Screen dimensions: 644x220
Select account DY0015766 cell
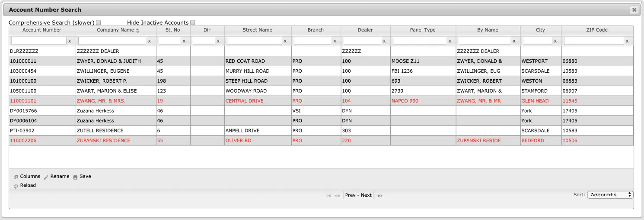[42, 111]
